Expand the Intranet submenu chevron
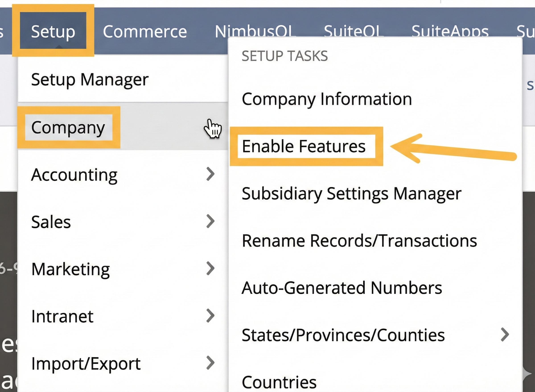The image size is (535, 392). [210, 316]
